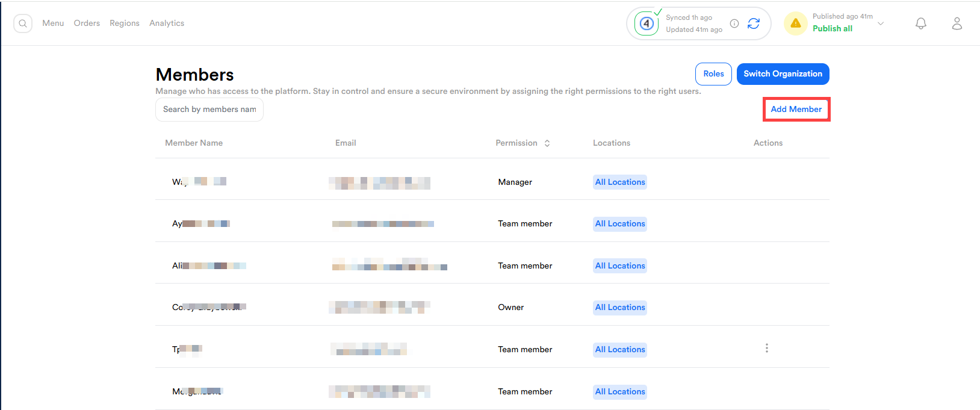Open the notifications bell
The image size is (980, 410).
(920, 23)
